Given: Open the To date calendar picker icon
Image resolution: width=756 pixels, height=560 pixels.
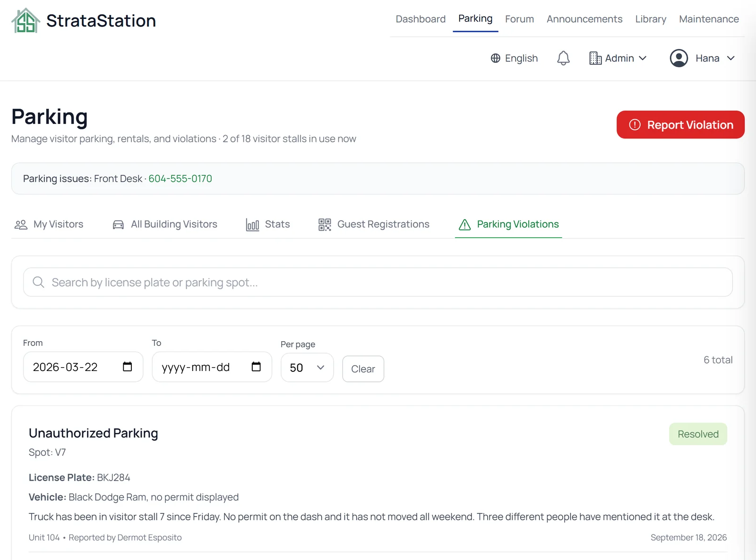Looking at the screenshot, I should [x=256, y=367].
